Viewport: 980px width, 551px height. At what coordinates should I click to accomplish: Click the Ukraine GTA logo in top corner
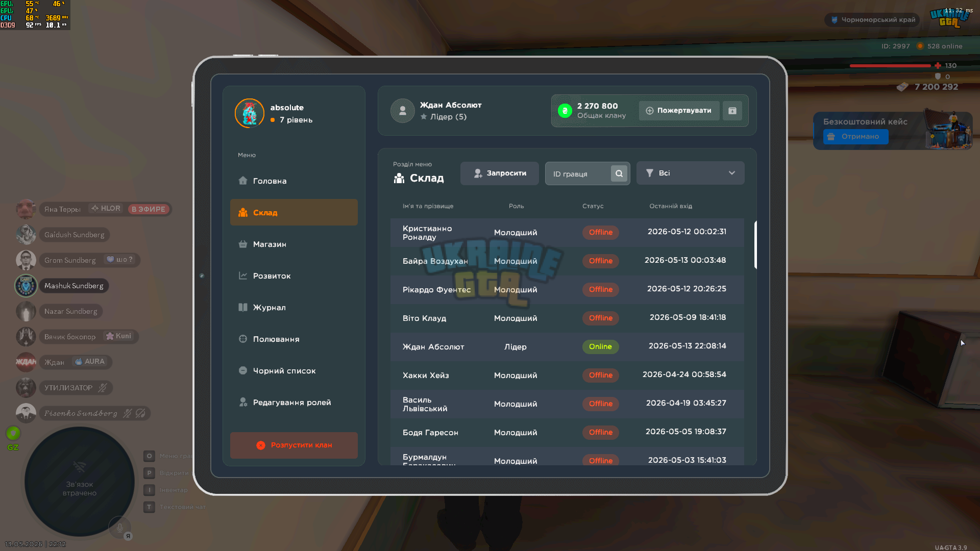coord(949,18)
